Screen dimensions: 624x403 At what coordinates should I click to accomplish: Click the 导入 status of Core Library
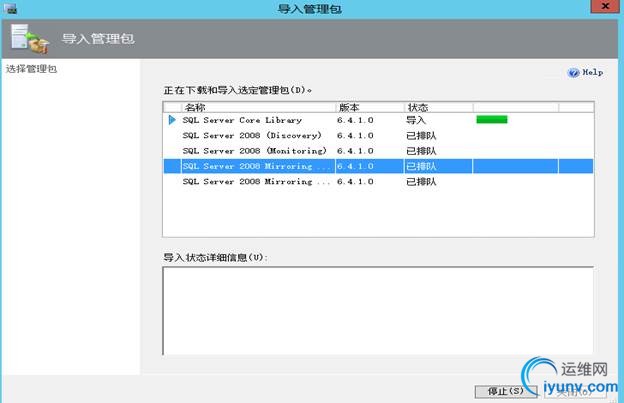(416, 120)
